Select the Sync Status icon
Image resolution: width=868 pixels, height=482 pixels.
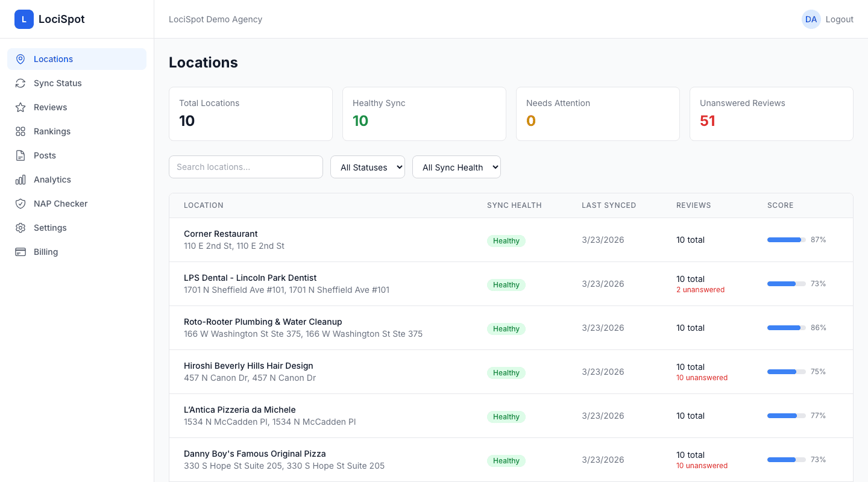click(20, 83)
